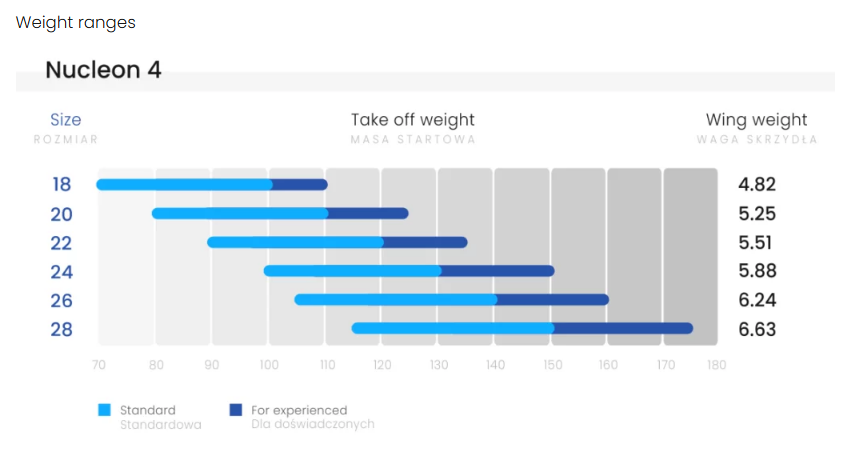
Task: Select size 28 row label
Action: click(x=62, y=330)
